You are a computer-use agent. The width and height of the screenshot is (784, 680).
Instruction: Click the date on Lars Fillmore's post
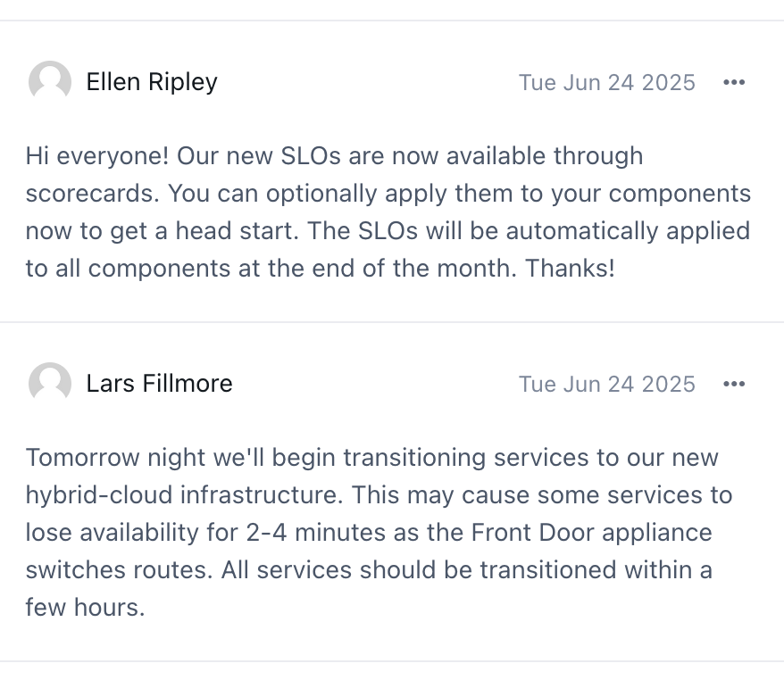coord(607,385)
